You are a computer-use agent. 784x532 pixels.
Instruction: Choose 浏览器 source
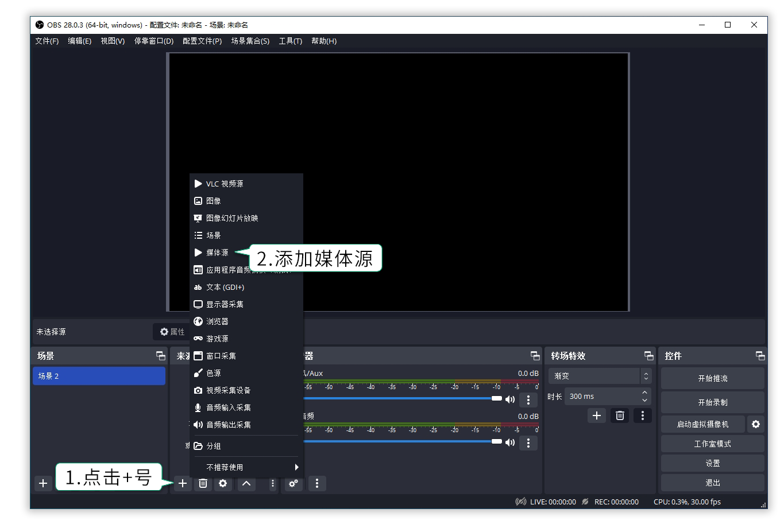[246, 321]
